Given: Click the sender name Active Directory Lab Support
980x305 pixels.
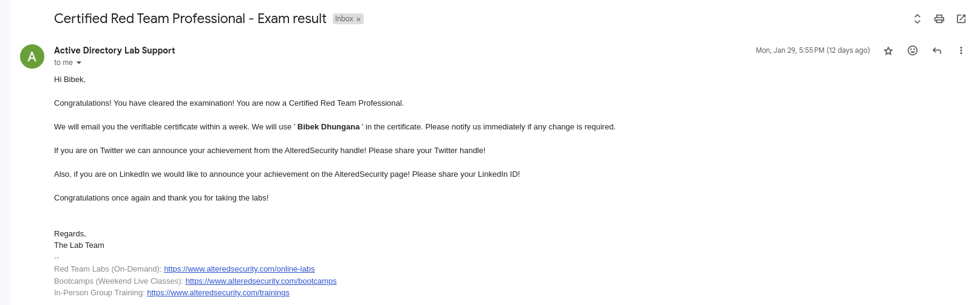Looking at the screenshot, I should click(x=114, y=50).
